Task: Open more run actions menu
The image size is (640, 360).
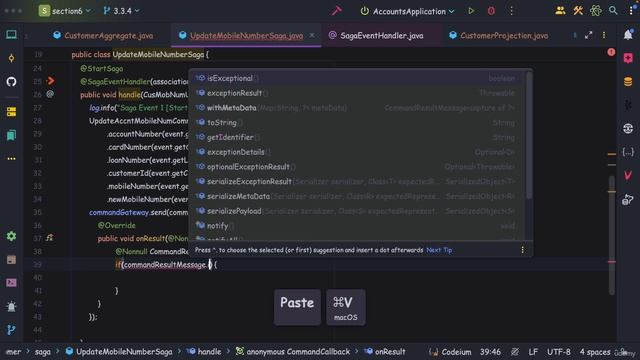Action: point(511,11)
